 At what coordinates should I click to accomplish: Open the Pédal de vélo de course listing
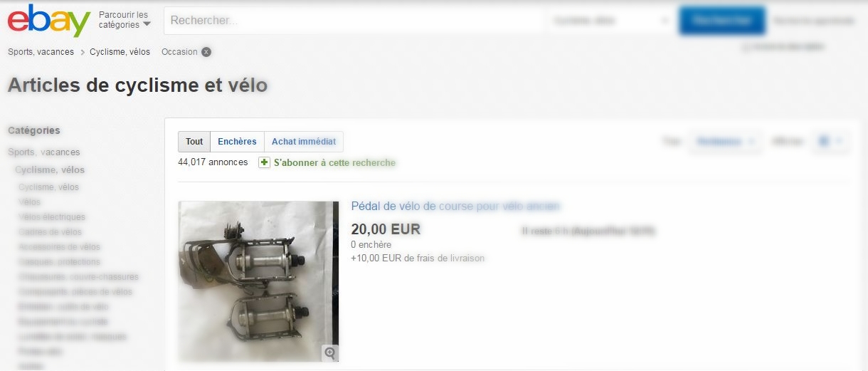tap(455, 206)
